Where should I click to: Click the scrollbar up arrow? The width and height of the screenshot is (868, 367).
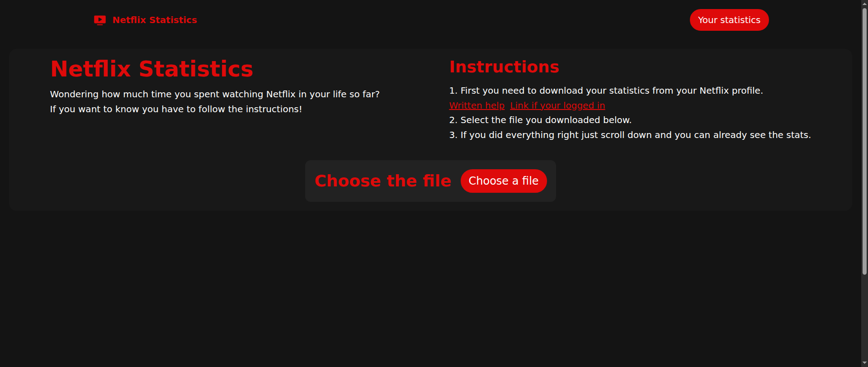[864, 3]
